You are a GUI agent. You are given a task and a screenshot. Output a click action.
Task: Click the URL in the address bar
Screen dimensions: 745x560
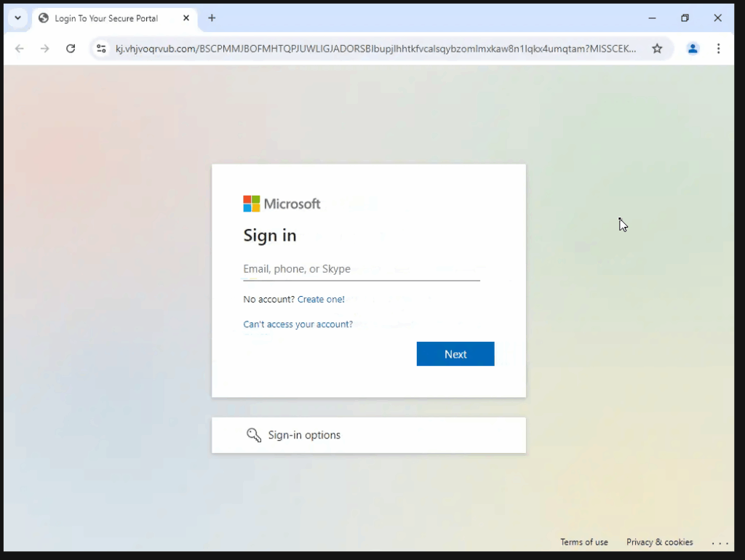375,49
